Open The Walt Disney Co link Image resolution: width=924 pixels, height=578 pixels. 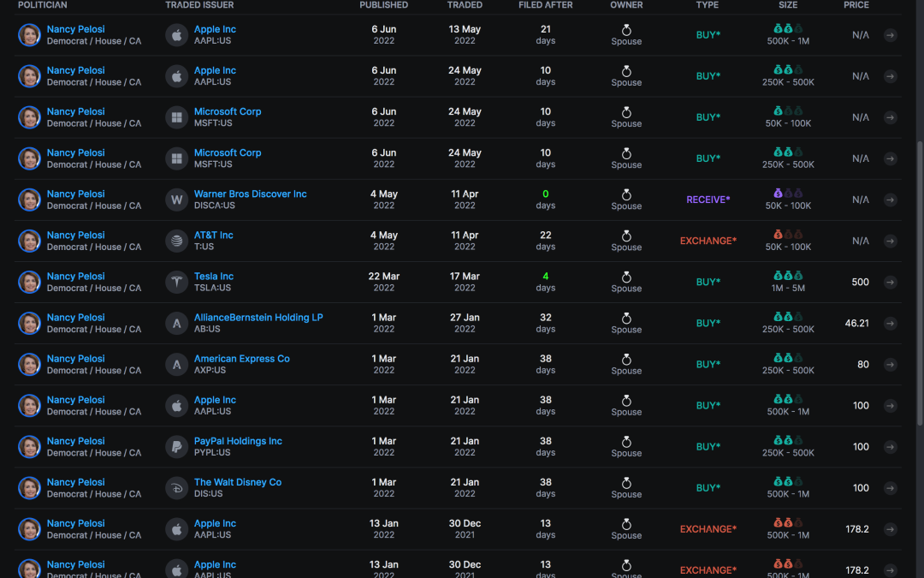click(238, 482)
